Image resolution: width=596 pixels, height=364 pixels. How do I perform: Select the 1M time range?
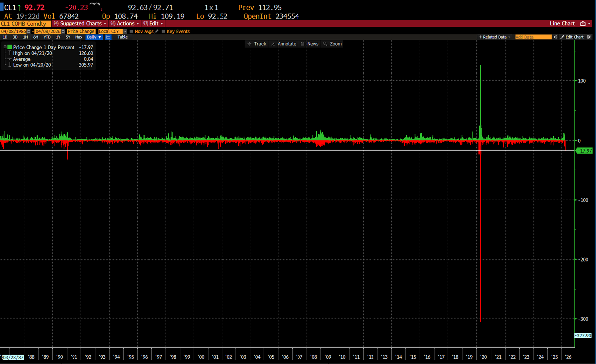(x=25, y=37)
